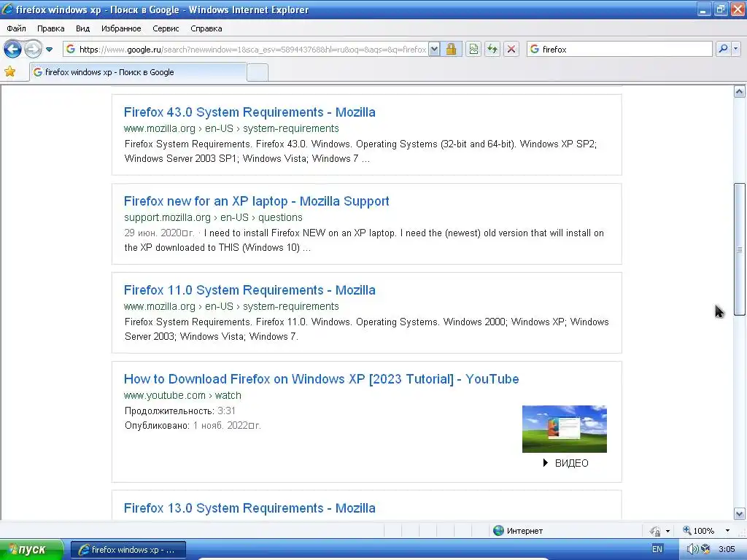747x560 pixels.
Task: Stop loading with the red X icon
Action: click(x=511, y=49)
